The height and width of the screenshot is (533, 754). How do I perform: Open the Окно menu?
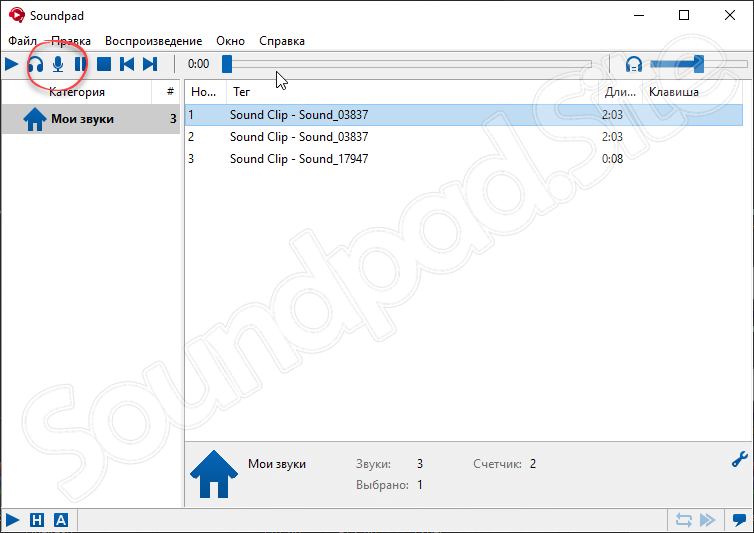click(230, 41)
